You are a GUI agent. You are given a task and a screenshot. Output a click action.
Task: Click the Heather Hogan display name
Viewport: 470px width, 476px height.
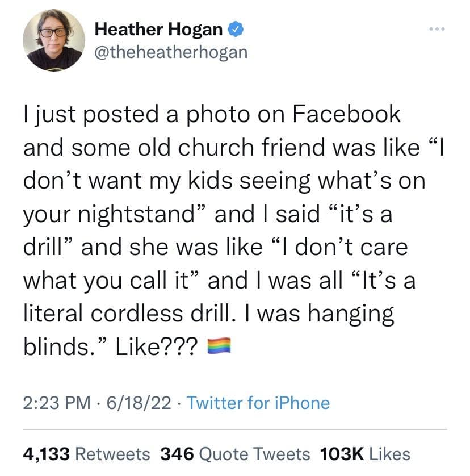click(x=159, y=27)
